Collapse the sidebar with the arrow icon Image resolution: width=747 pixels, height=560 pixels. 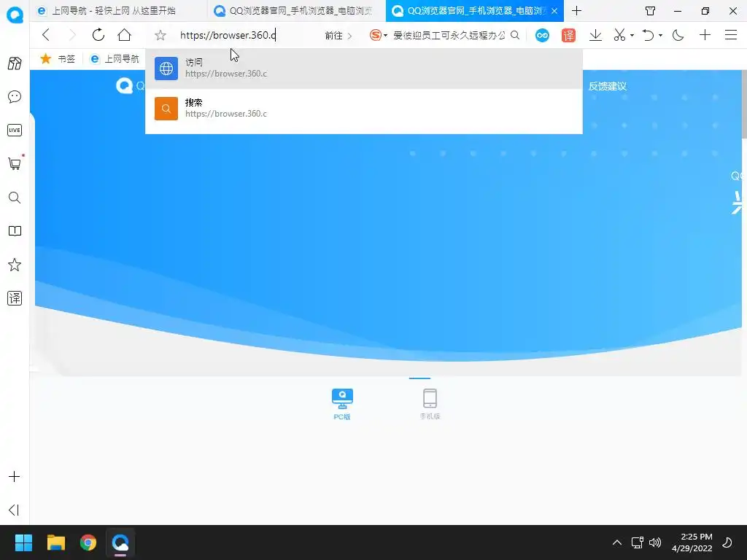(15, 510)
